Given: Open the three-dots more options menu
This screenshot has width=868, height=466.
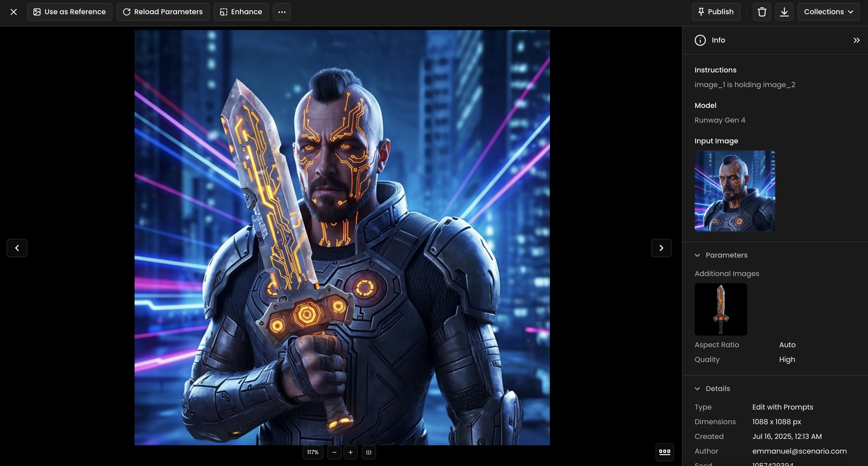Looking at the screenshot, I should click(x=282, y=12).
